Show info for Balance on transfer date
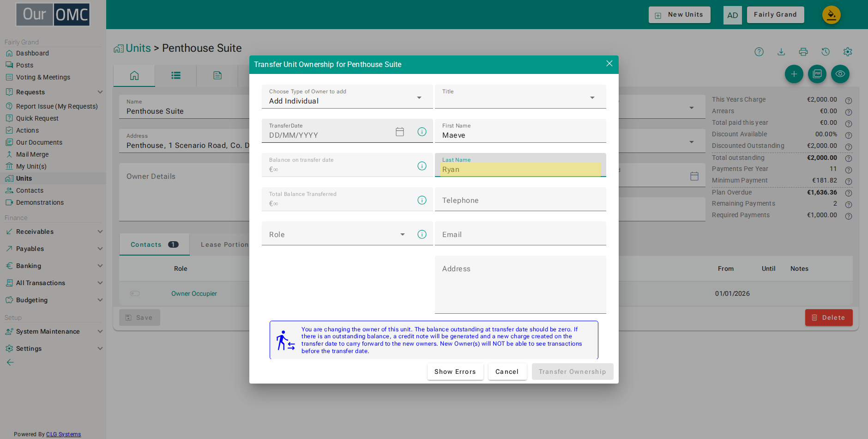The width and height of the screenshot is (868, 439). 422,166
